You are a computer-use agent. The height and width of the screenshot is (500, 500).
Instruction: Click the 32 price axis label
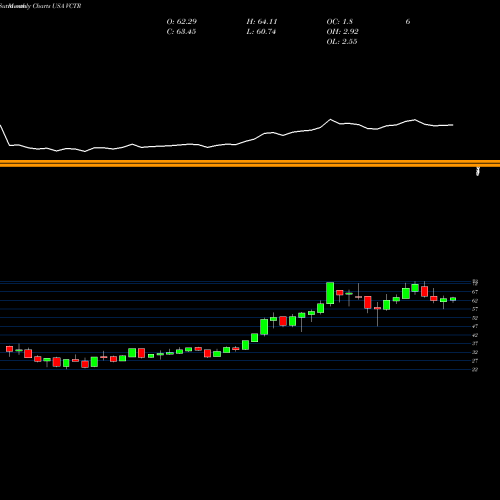click(x=475, y=352)
